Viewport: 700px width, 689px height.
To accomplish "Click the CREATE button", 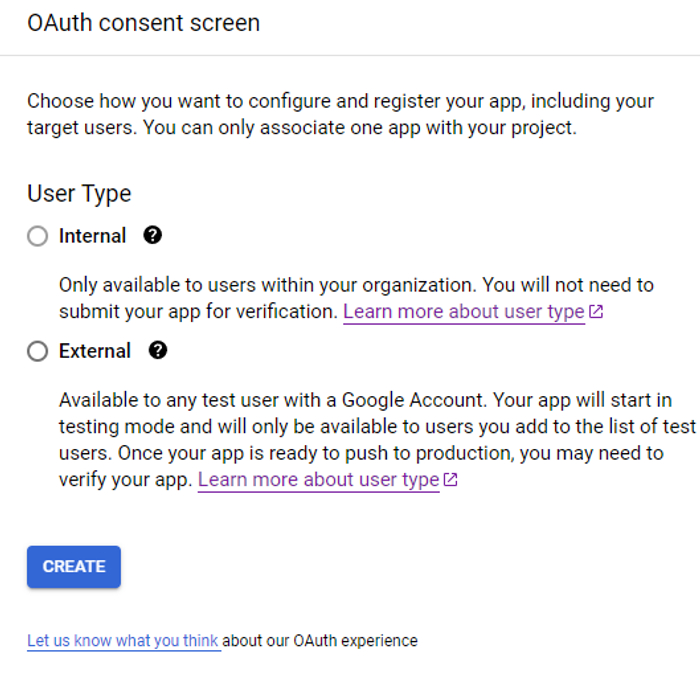I will (x=74, y=566).
